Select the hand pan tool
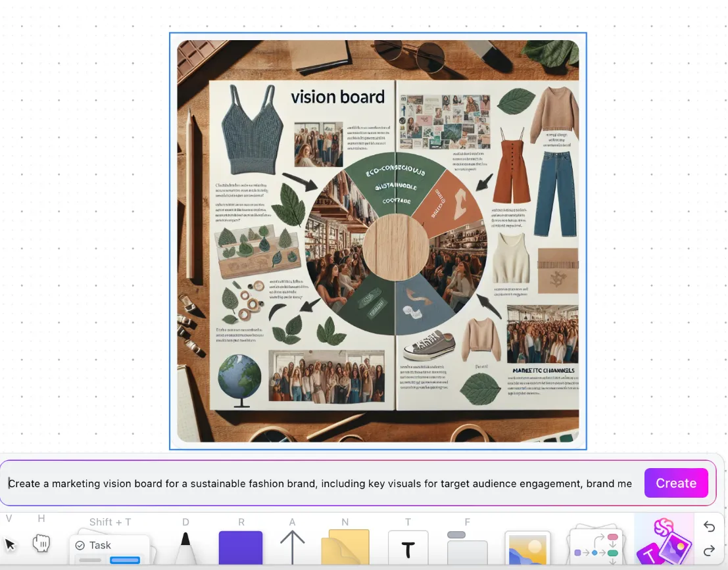This screenshot has width=728, height=570. pos(41,543)
